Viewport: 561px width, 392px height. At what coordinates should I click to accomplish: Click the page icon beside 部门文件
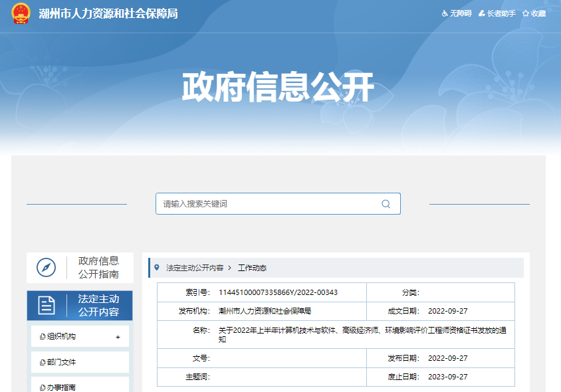click(x=43, y=362)
